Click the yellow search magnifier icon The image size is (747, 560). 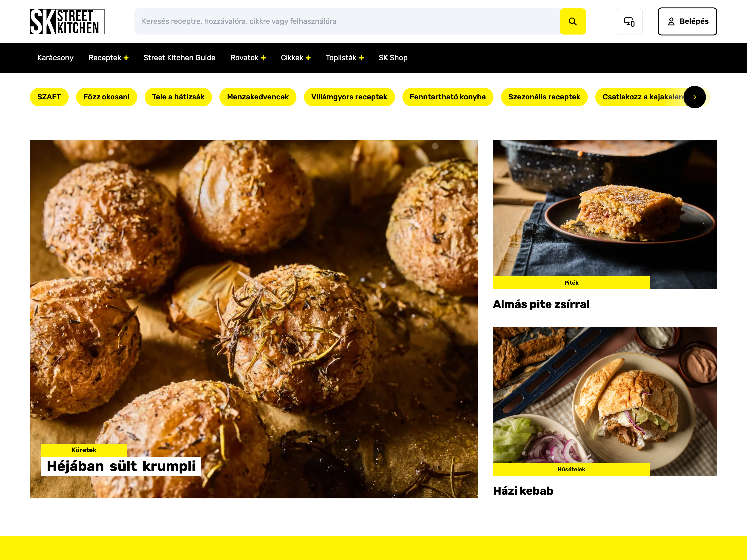[572, 21]
